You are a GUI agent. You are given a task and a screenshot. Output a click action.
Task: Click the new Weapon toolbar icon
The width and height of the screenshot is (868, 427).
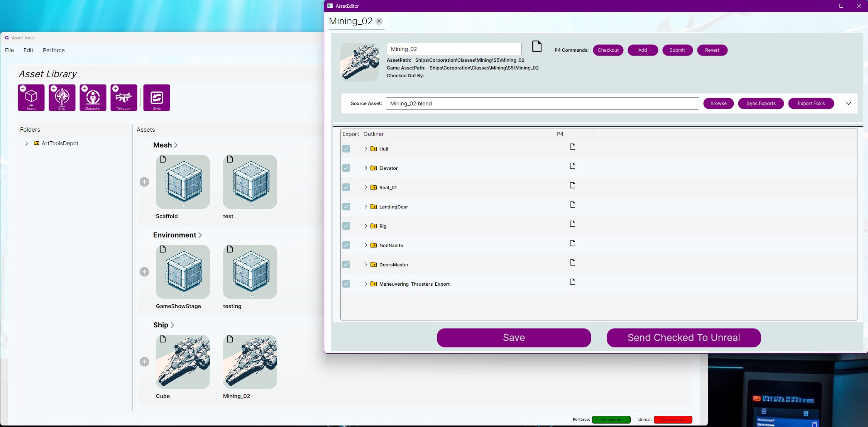(x=124, y=97)
